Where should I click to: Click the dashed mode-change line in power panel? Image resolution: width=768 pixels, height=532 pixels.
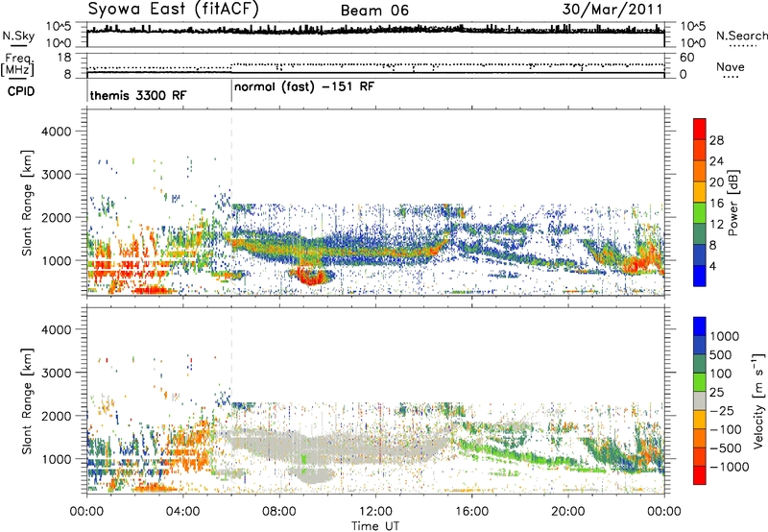(231, 202)
